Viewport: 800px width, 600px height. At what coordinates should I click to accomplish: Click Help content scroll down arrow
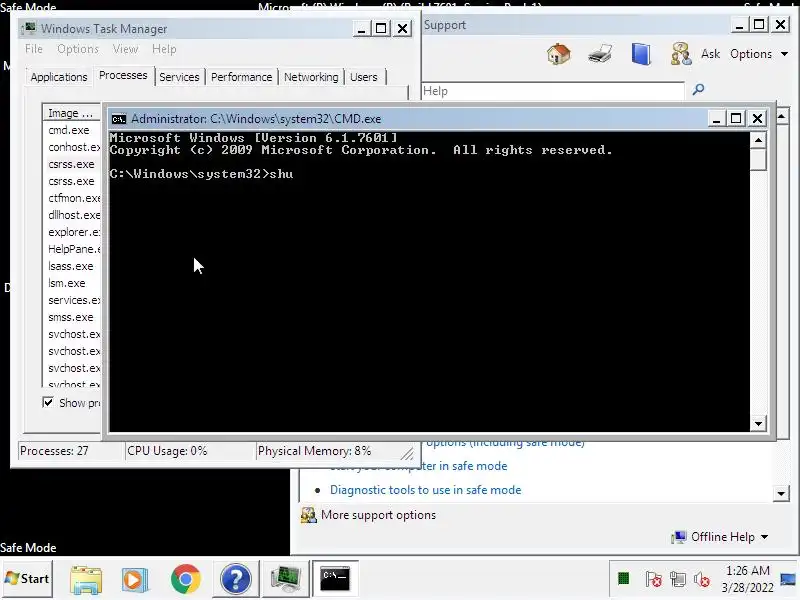click(x=781, y=493)
